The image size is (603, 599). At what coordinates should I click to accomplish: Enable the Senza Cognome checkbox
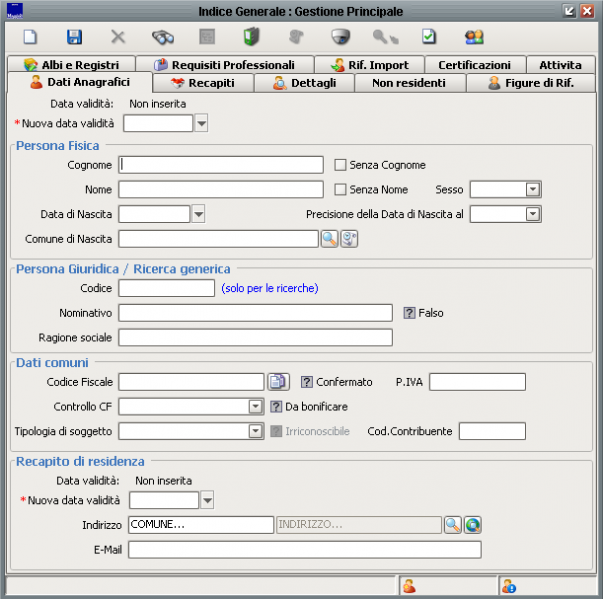click(x=341, y=165)
